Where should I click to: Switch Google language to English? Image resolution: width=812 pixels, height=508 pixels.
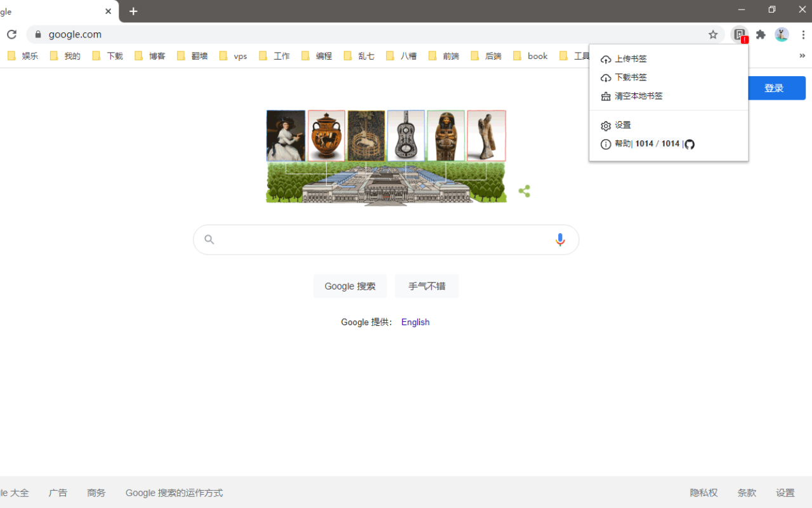pyautogui.click(x=415, y=322)
